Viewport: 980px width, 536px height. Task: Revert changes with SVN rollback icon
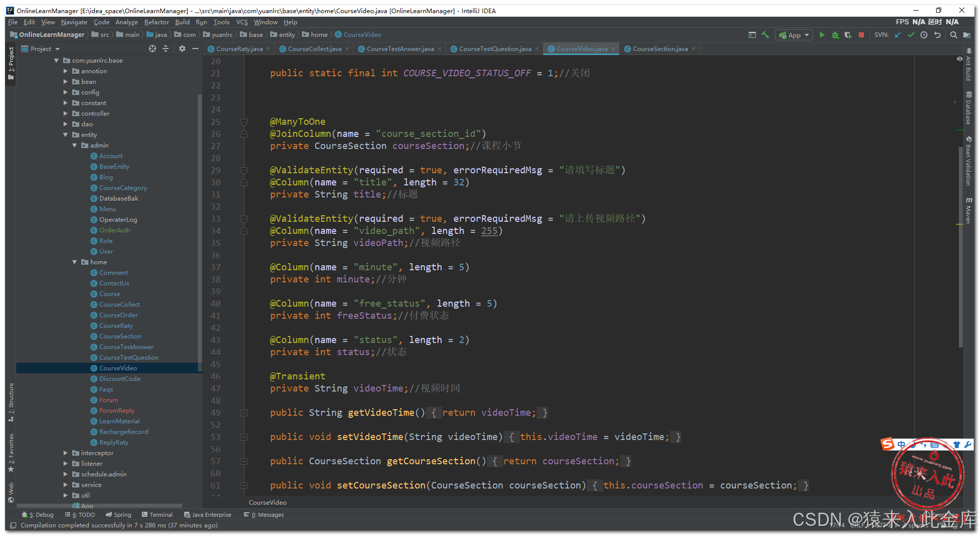click(x=938, y=35)
